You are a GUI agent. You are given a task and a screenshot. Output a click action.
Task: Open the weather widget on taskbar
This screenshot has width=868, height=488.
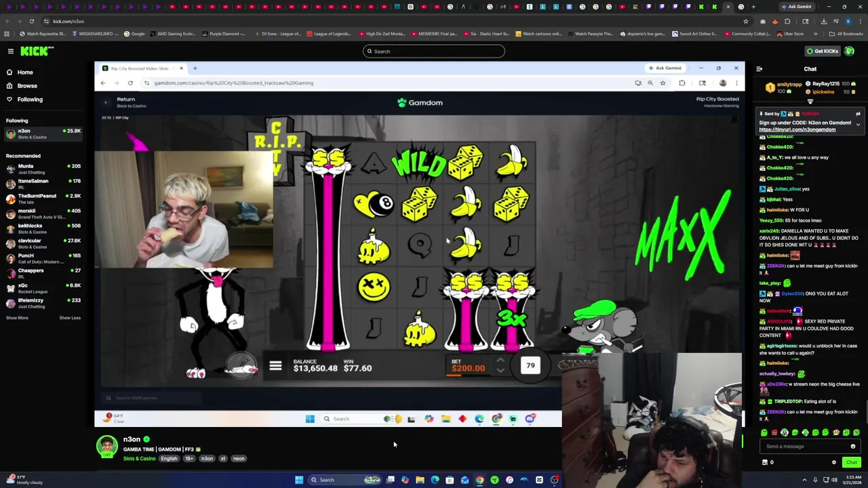pyautogui.click(x=24, y=480)
